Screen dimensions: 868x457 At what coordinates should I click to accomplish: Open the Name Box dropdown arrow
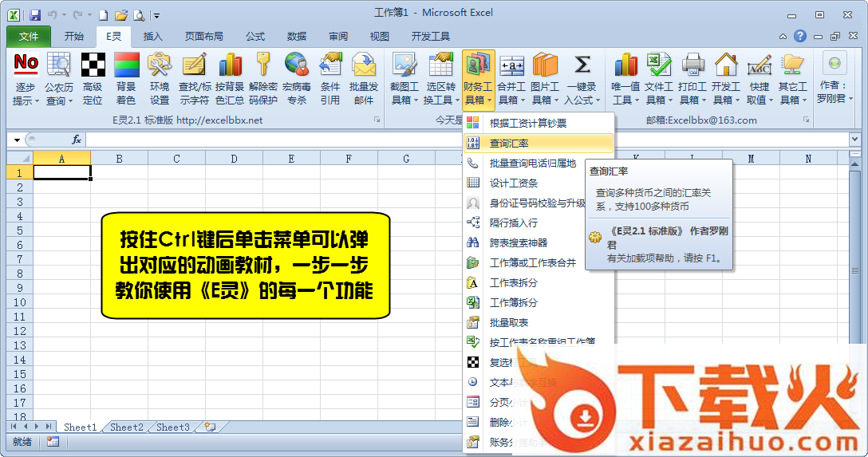click(x=18, y=140)
